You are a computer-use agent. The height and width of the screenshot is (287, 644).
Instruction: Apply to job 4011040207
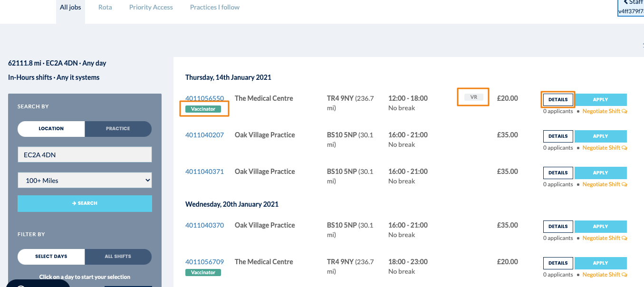(601, 136)
